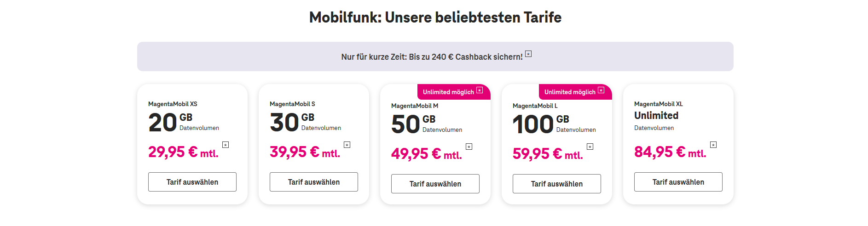Click footnote icon next to Cashback banner text

point(528,54)
